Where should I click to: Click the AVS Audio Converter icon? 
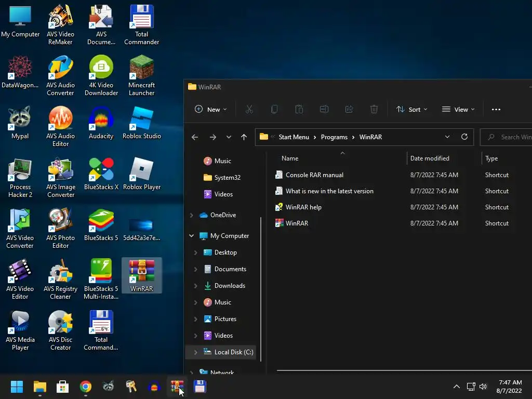(x=60, y=76)
